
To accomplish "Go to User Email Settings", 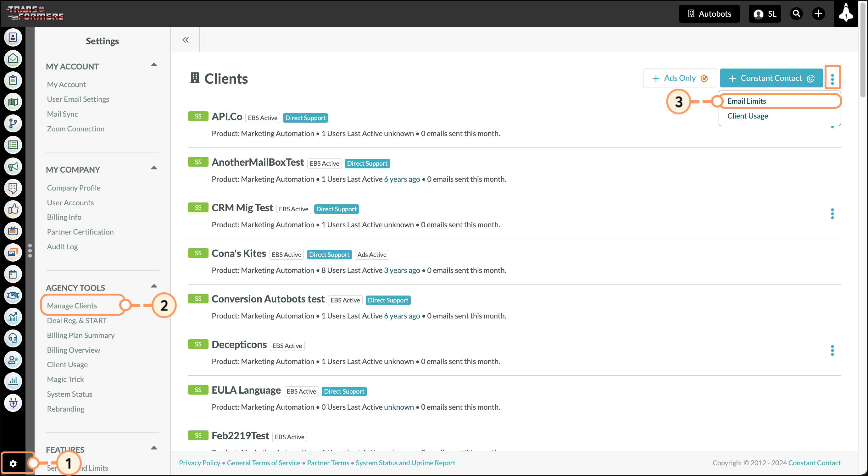I will 78,99.
